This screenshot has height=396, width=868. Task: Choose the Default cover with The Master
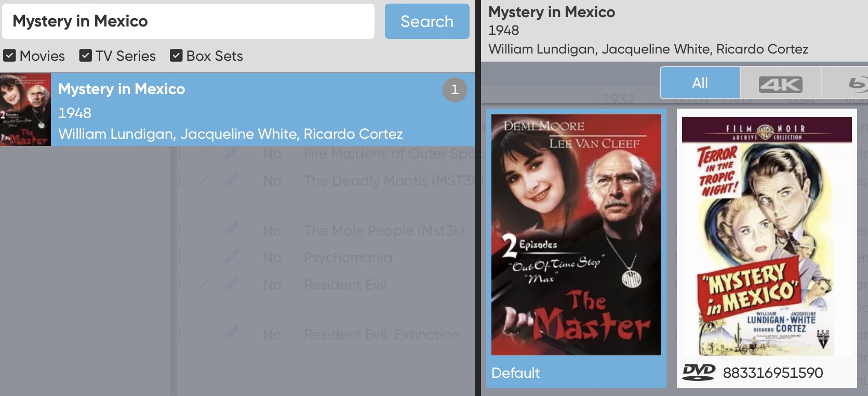pos(576,235)
